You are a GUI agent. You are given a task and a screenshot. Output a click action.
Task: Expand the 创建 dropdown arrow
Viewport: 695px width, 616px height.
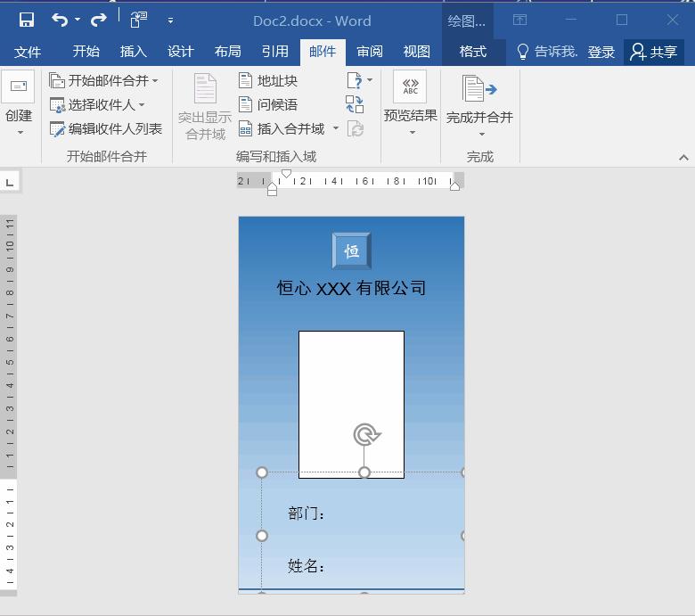click(x=20, y=132)
